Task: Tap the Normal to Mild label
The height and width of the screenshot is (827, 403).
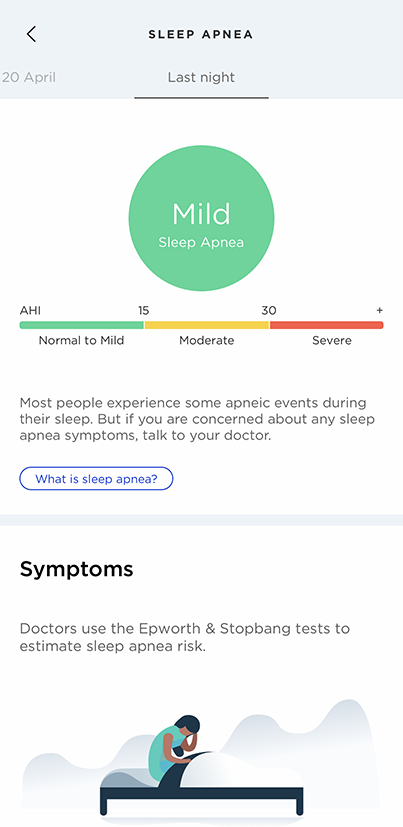Action: (81, 340)
